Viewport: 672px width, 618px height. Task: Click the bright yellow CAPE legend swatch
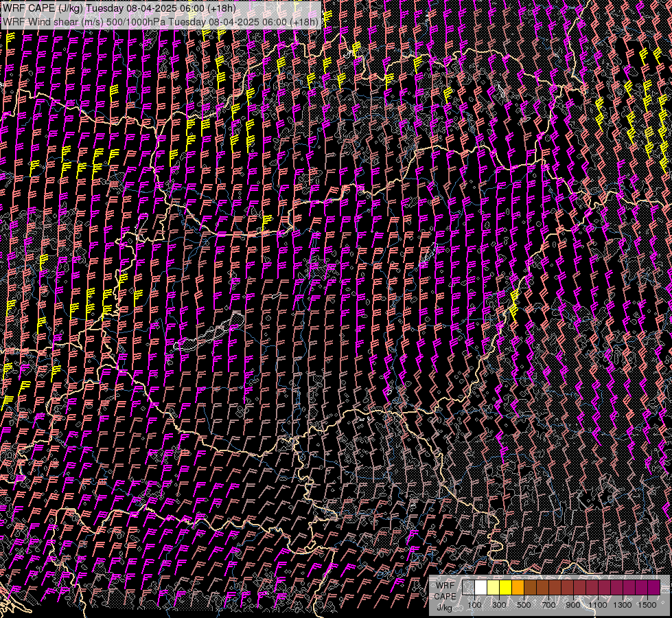(x=506, y=588)
